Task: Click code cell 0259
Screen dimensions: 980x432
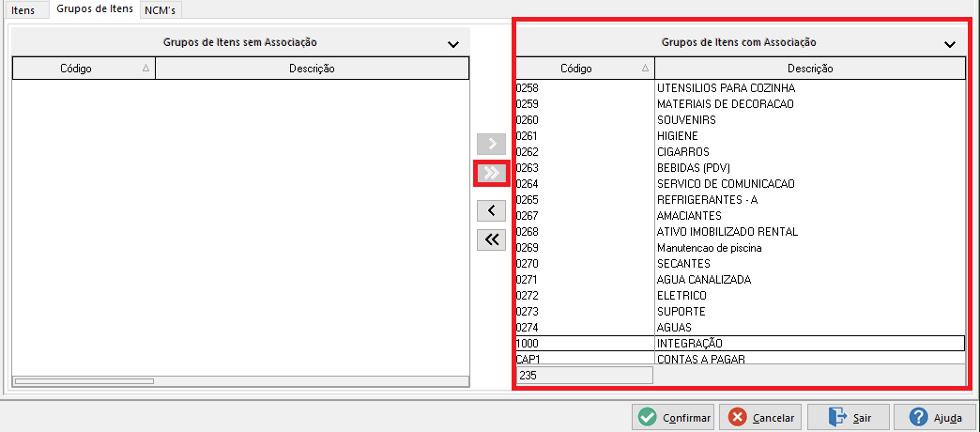Action: [x=585, y=104]
